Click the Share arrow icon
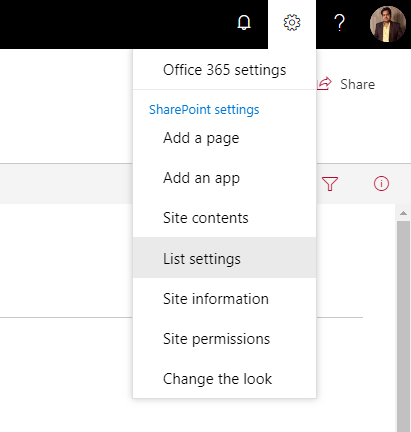Screen dimensions: 411x432 coord(324,84)
